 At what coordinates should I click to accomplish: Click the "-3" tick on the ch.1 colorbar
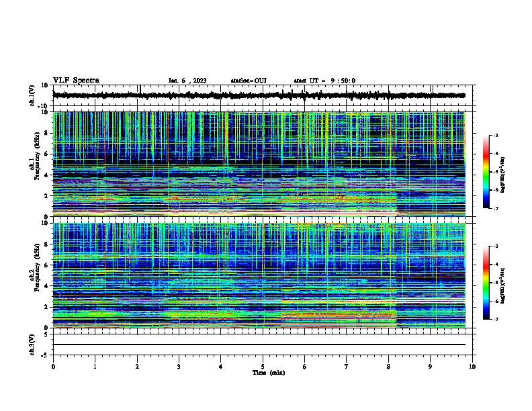click(495, 136)
